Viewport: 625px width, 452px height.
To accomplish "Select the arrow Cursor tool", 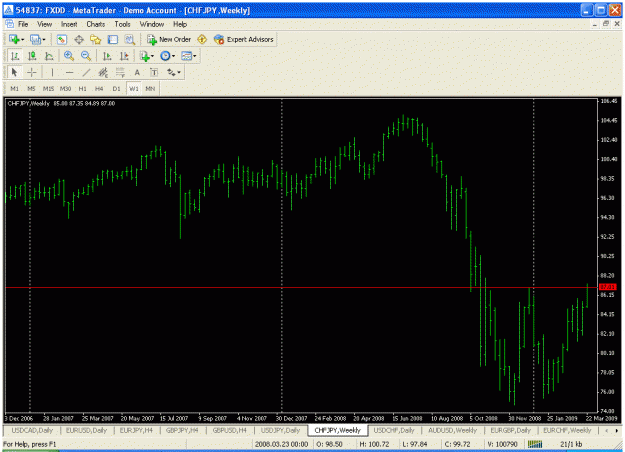I will pos(15,73).
